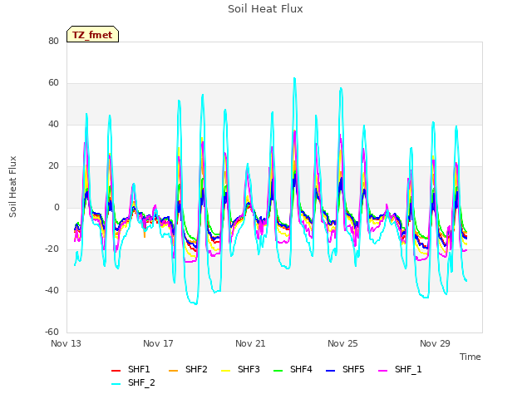Image resolution: width=532 pixels, height=399 pixels.
Task: Click the TZ_fmet label box
Action: [x=92, y=34]
